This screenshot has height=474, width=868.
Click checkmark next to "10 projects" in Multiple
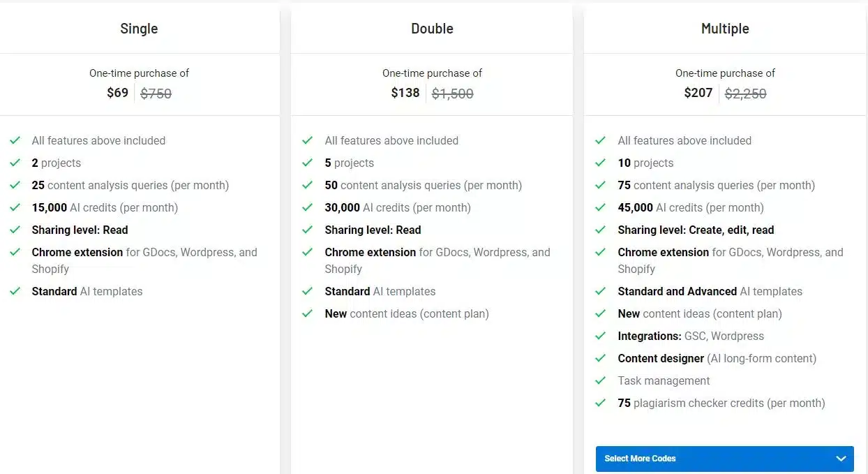[601, 163]
